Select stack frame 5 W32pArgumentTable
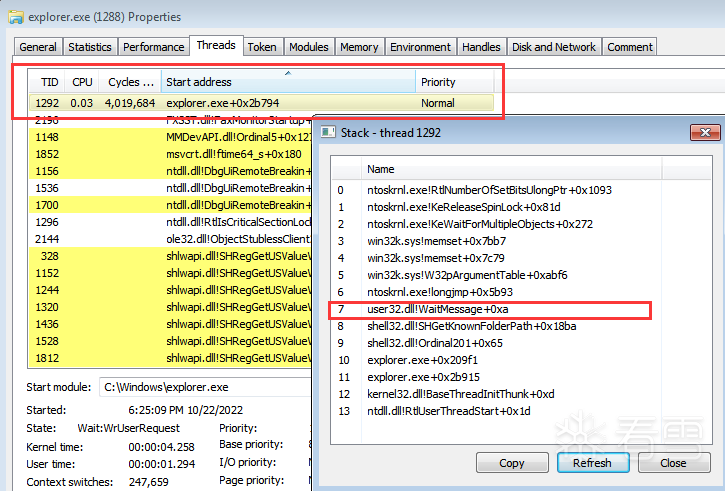The image size is (725, 491). [497, 275]
